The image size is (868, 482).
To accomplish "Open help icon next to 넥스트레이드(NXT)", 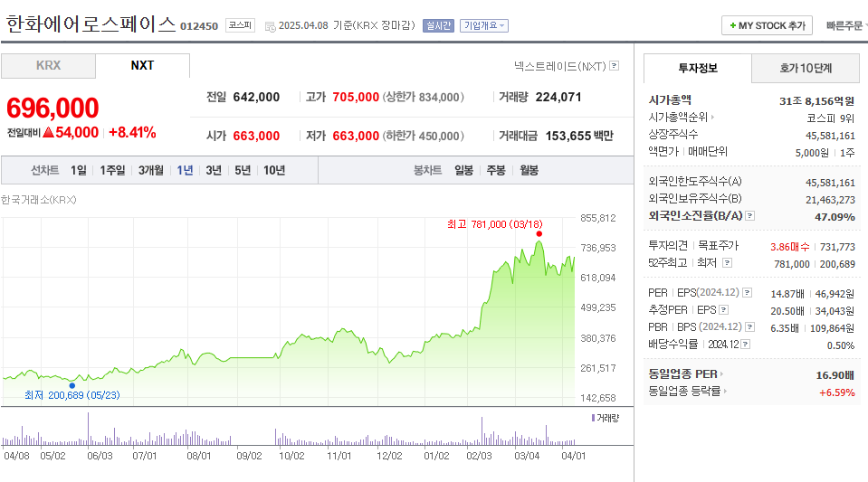I will (614, 66).
